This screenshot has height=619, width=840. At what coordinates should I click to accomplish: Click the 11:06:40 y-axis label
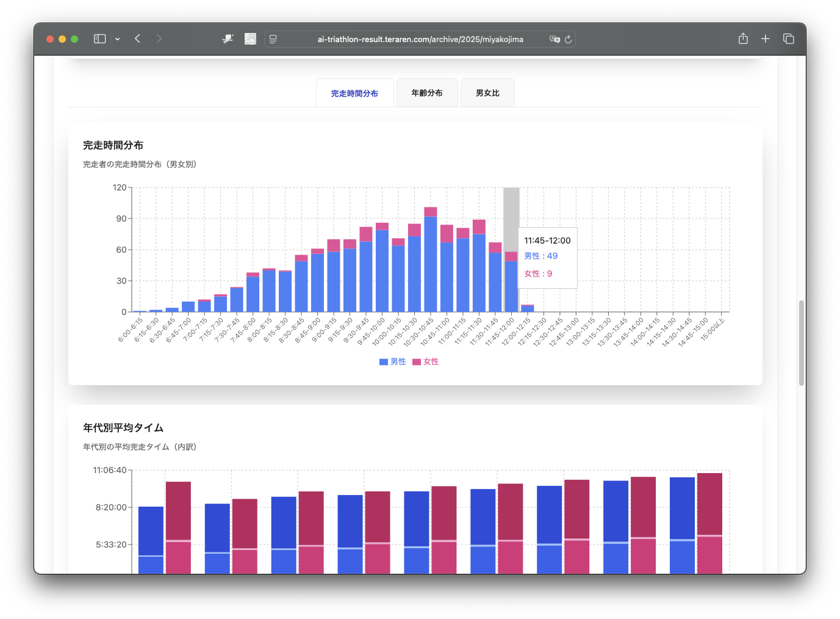(110, 470)
